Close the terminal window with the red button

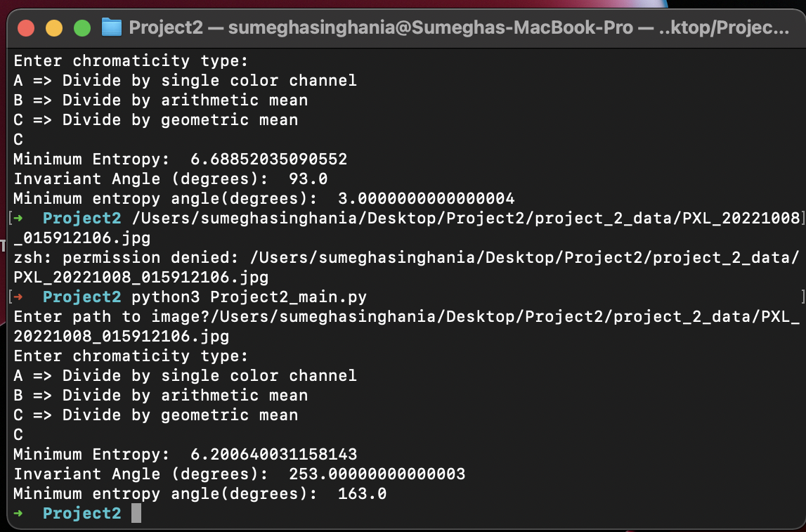click(x=26, y=28)
